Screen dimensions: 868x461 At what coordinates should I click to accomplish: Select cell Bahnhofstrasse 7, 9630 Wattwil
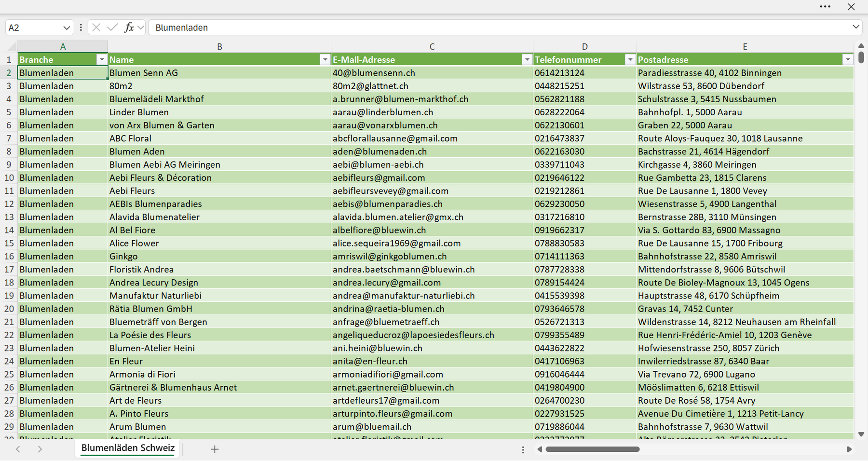pyautogui.click(x=745, y=426)
